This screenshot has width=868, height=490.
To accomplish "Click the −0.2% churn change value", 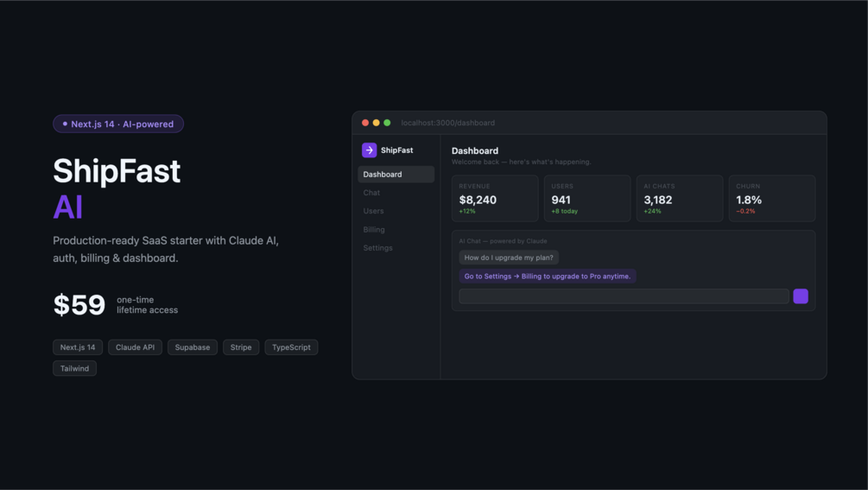I will pyautogui.click(x=745, y=211).
